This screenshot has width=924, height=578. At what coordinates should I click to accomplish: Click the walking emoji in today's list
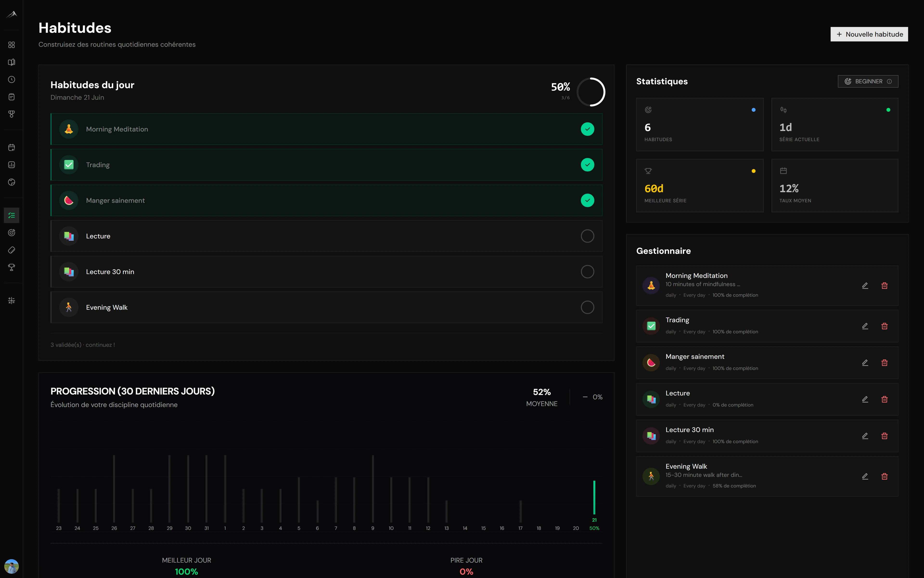click(69, 307)
